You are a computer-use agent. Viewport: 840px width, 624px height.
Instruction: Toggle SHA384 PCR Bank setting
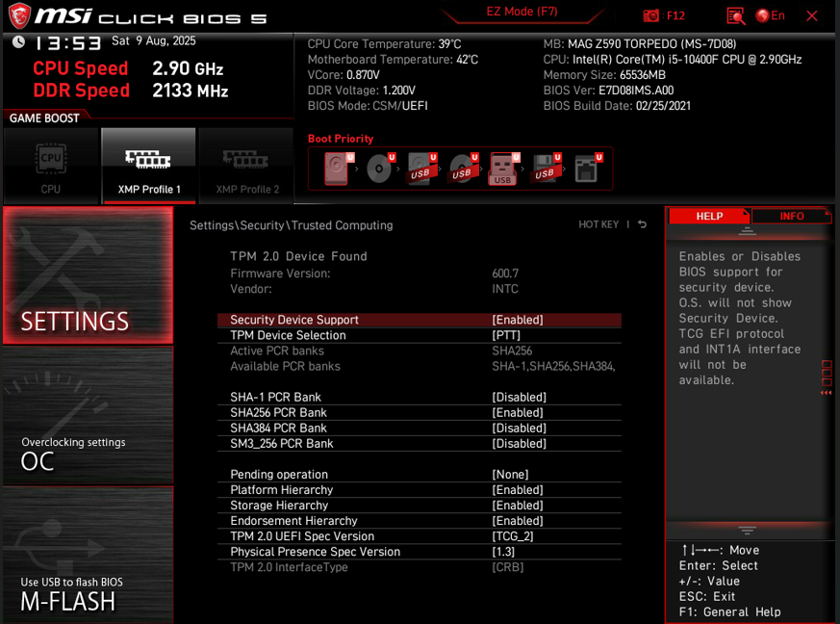coord(420,429)
